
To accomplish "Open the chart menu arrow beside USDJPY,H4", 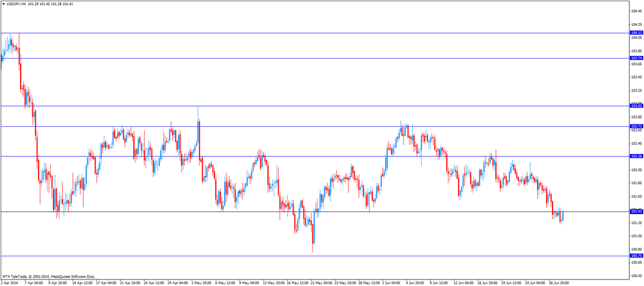I will coord(3,4).
